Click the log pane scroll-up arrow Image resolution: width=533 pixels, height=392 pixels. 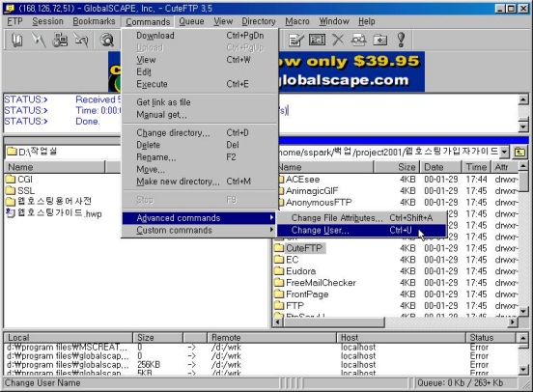[x=523, y=100]
